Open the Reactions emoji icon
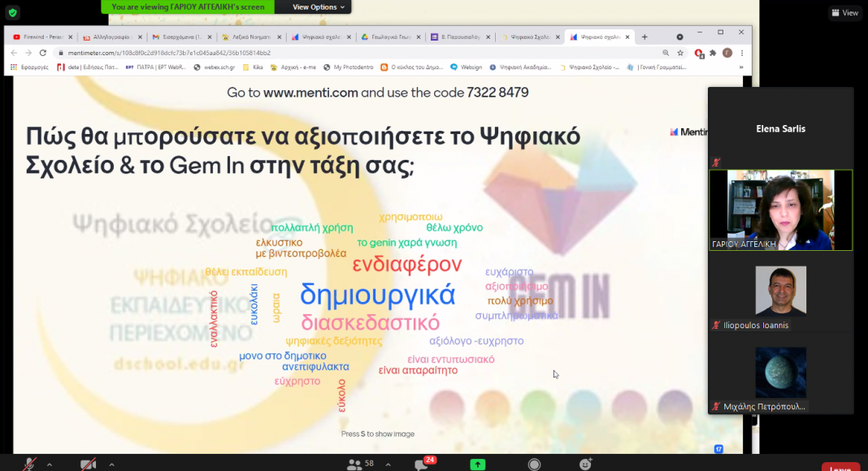 coord(586,465)
